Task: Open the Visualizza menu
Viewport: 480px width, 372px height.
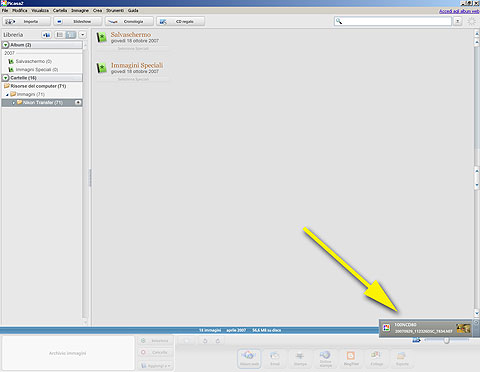Action: pyautogui.click(x=40, y=11)
